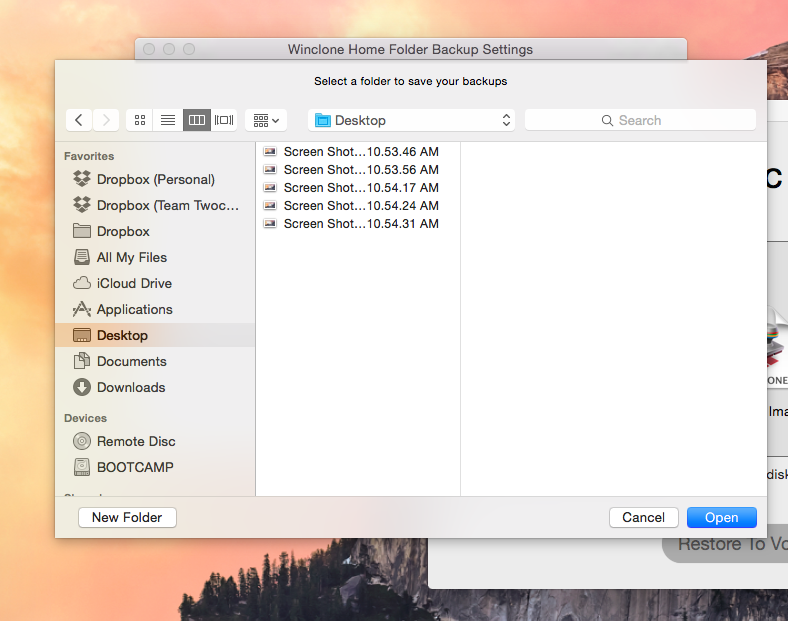This screenshot has width=788, height=621.
Task: Select Screen Shot…10.54.17 AM file
Action: tap(358, 188)
